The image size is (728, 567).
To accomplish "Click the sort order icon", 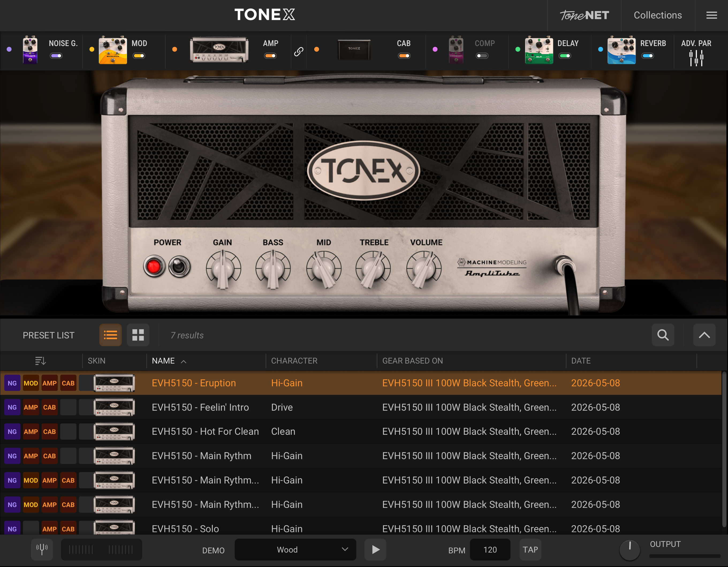I will [40, 361].
